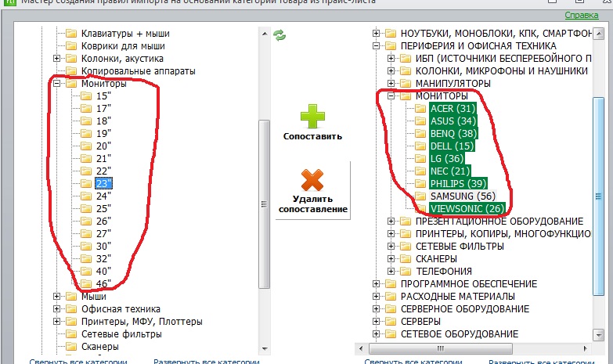The height and width of the screenshot is (364, 613).
Task: Select DELL (15) category
Action: pos(452,146)
